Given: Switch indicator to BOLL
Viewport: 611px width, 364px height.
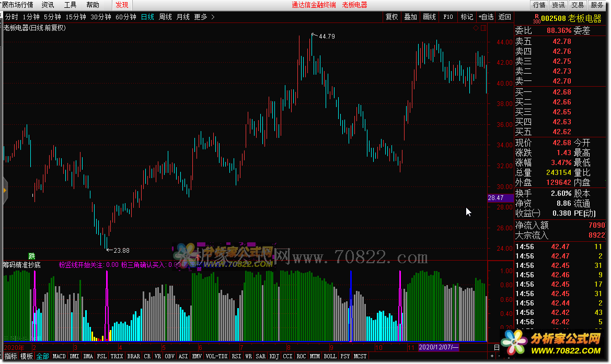Looking at the screenshot, I should (x=330, y=356).
